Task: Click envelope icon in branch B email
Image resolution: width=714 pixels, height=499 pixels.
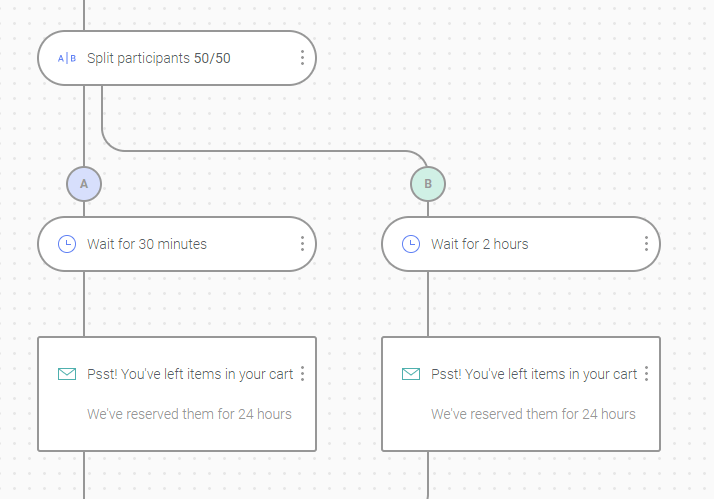Action: (411, 374)
